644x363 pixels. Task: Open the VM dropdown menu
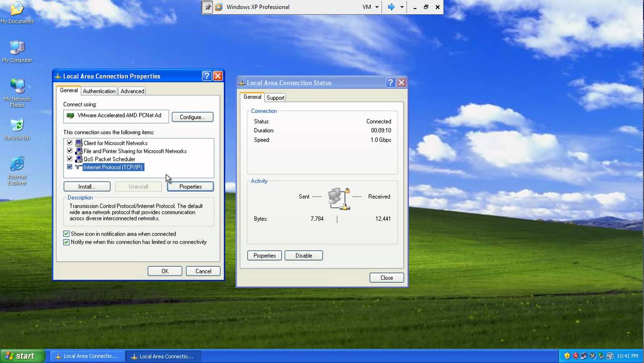[370, 7]
